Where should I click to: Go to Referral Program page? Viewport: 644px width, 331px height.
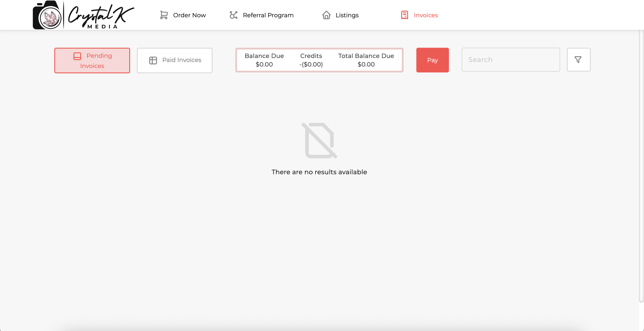pyautogui.click(x=268, y=15)
